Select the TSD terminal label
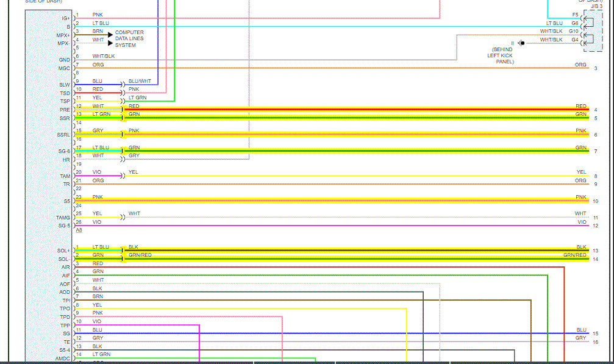The width and height of the screenshot is (614, 364). point(65,93)
